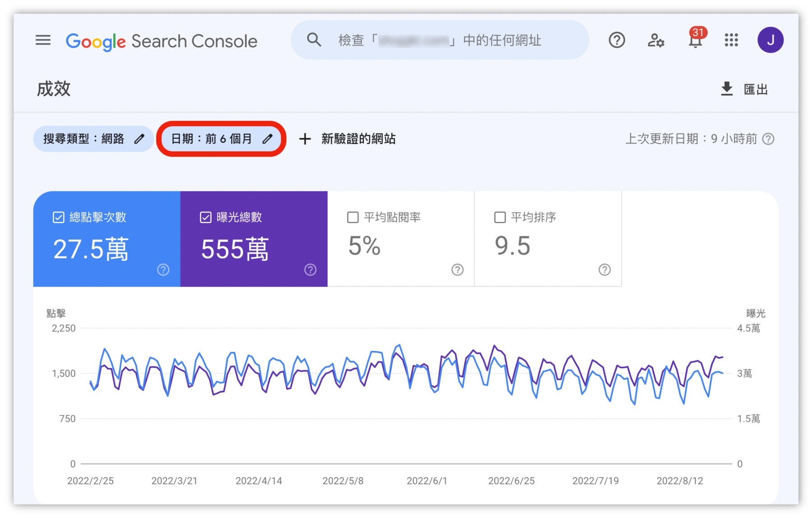Image resolution: width=812 pixels, height=518 pixels.
Task: Click the purple J account avatar
Action: pos(770,40)
